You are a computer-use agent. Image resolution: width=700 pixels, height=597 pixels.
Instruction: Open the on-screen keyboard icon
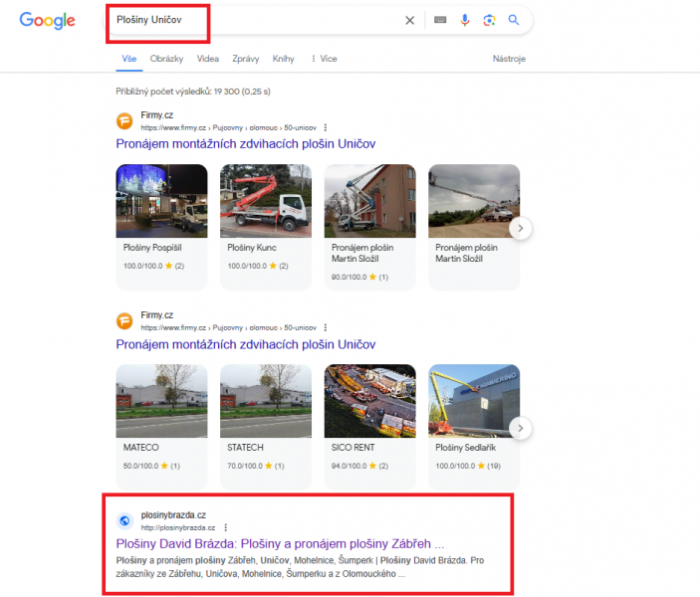[x=440, y=20]
